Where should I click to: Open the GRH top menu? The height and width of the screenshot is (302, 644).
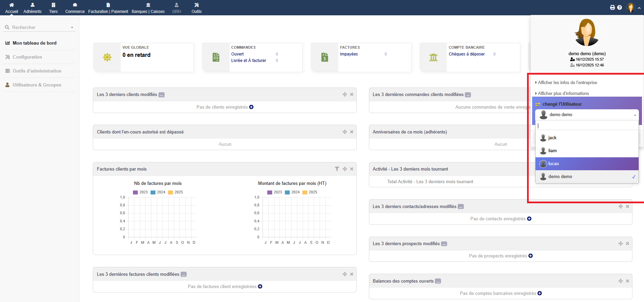click(176, 8)
